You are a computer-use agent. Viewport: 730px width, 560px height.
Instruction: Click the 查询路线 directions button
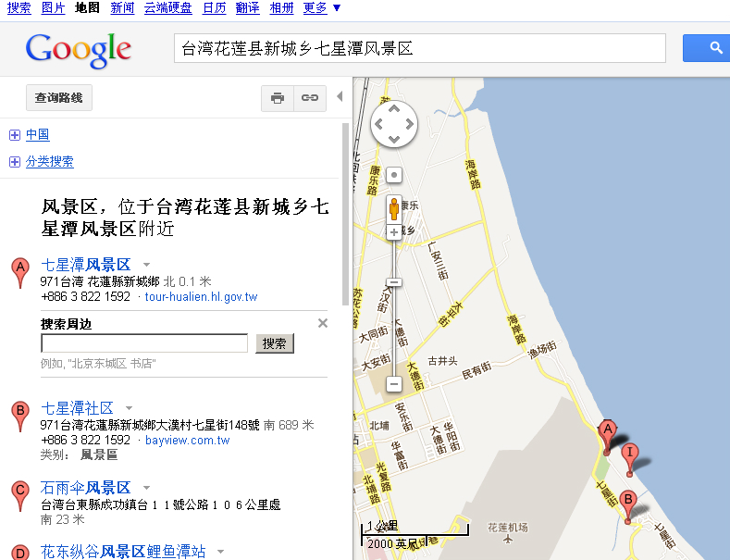click(59, 98)
